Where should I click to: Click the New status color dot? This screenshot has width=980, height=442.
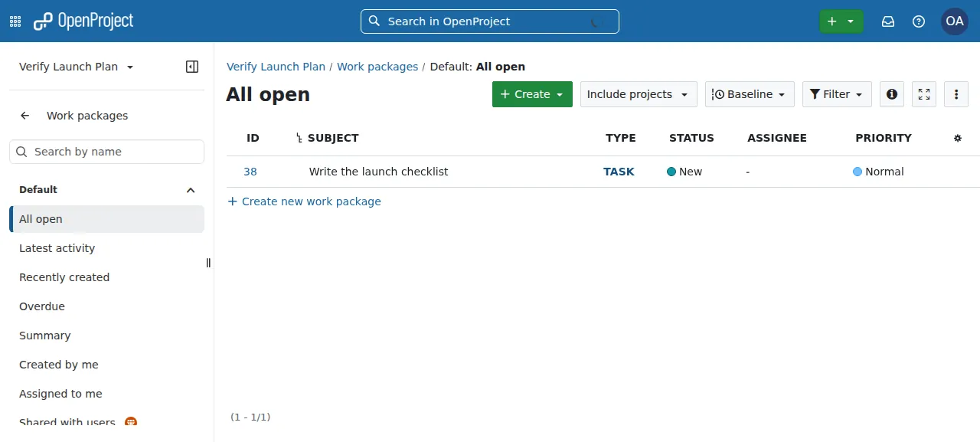[x=671, y=172]
